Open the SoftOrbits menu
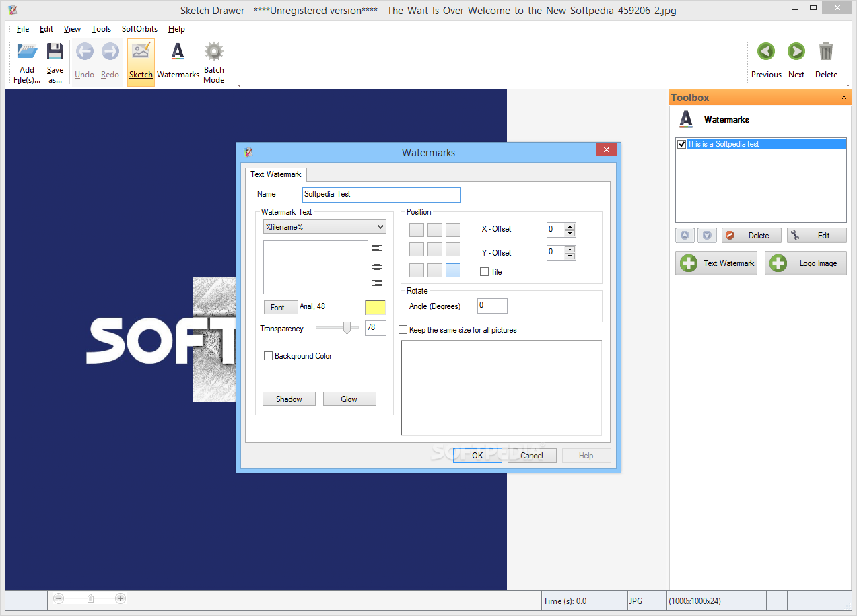857x616 pixels. pyautogui.click(x=139, y=29)
